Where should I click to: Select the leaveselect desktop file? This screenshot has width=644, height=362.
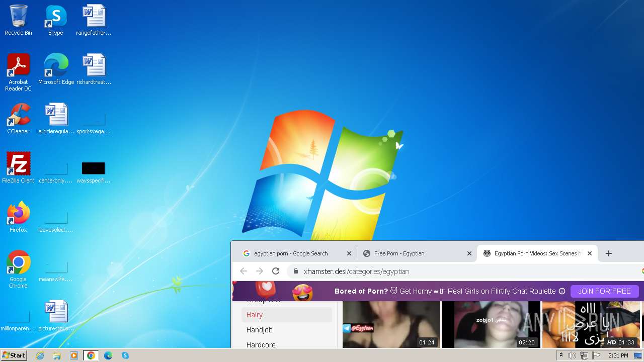[56, 222]
